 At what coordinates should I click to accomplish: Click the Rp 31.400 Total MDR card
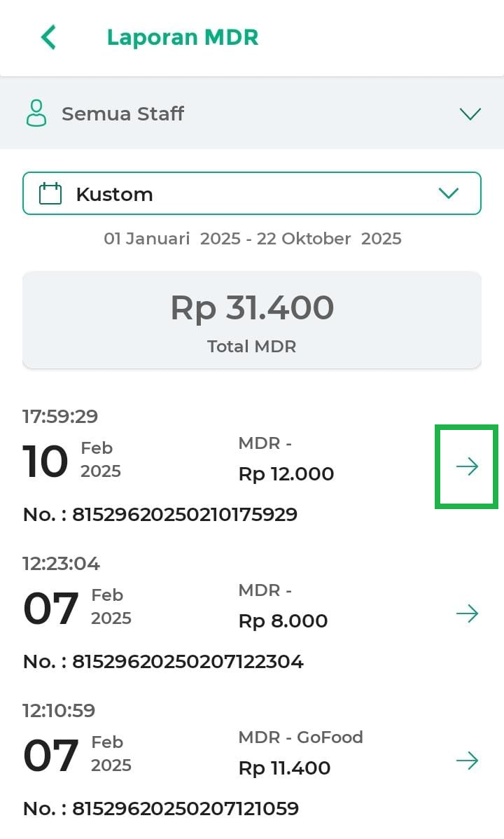point(252,319)
